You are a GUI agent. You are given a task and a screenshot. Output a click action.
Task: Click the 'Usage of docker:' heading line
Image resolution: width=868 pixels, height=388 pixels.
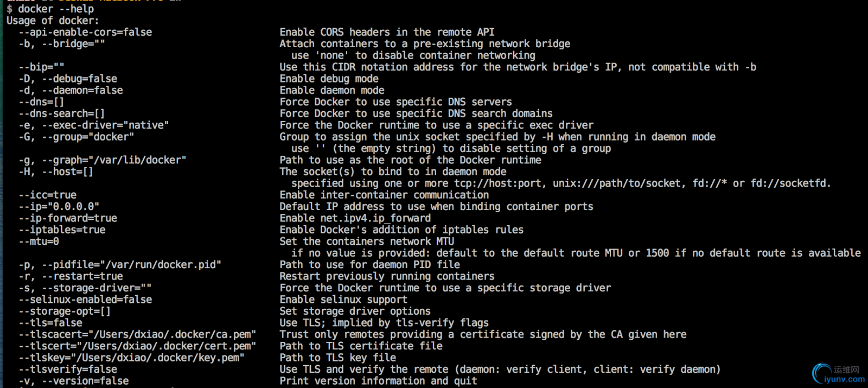pyautogui.click(x=53, y=21)
